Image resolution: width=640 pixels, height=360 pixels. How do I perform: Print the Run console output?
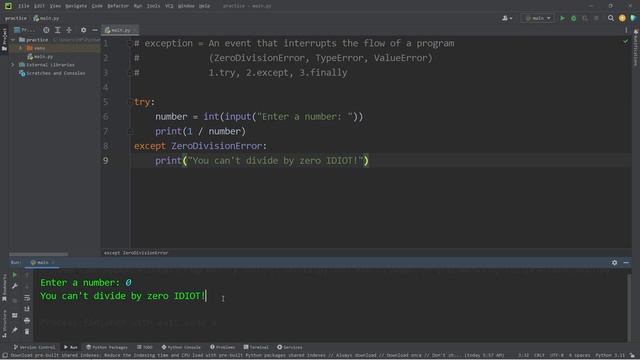[x=27, y=320]
